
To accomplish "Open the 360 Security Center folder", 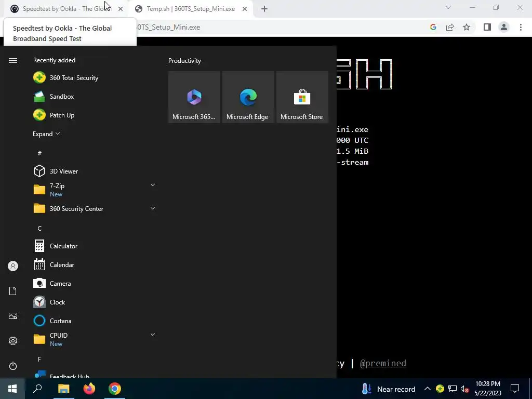I will [x=94, y=208].
